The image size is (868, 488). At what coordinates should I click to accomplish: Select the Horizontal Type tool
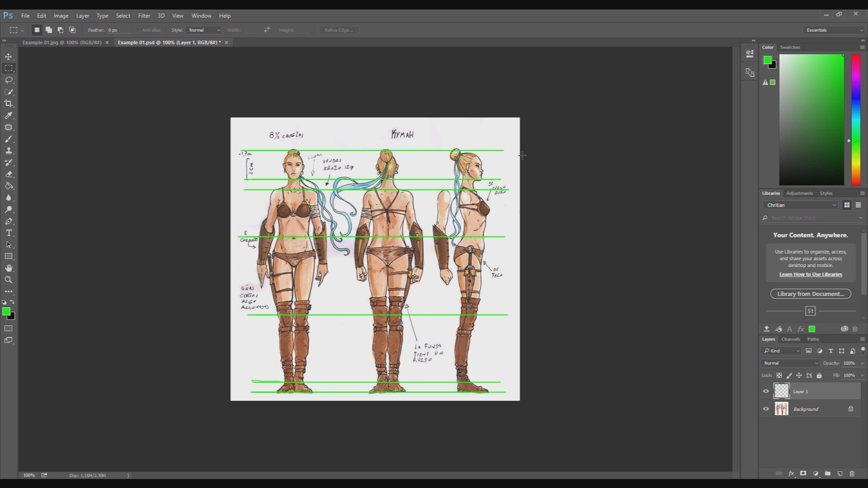point(9,233)
